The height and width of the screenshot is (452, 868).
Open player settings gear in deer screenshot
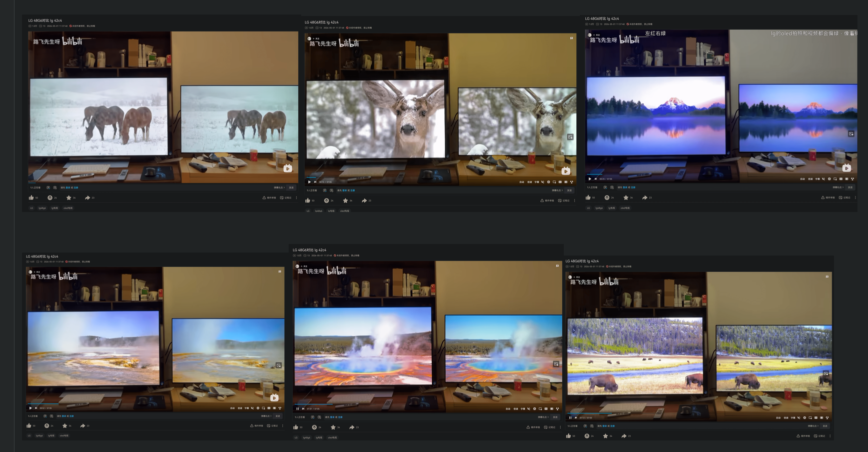pos(548,182)
